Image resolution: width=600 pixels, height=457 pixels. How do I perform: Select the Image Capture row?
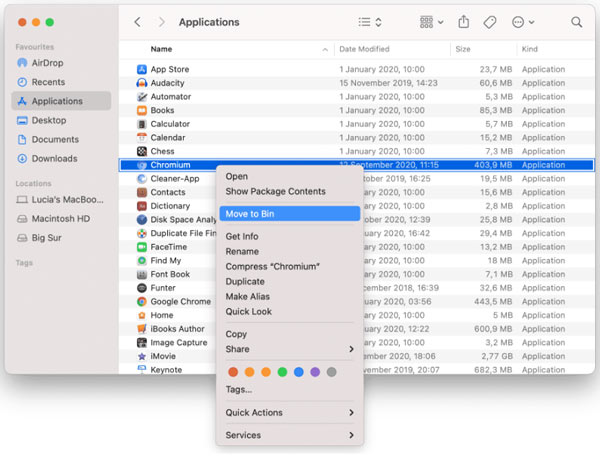click(357, 343)
